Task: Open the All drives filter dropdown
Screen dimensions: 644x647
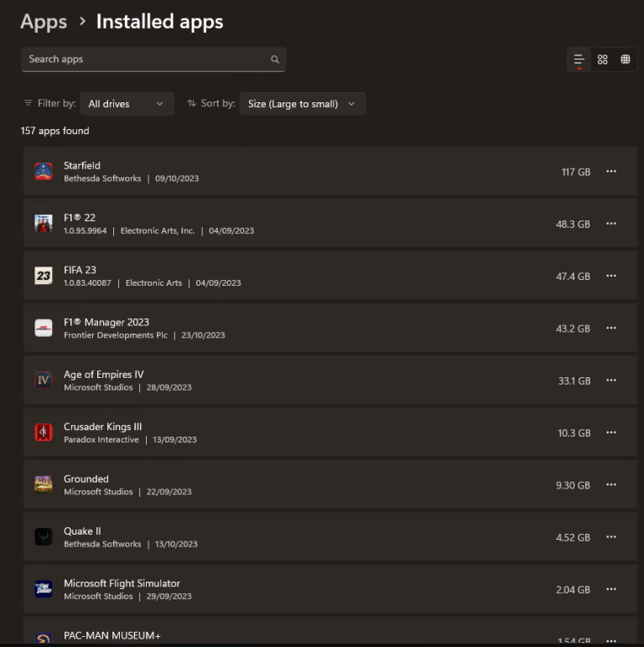Action: [x=127, y=104]
